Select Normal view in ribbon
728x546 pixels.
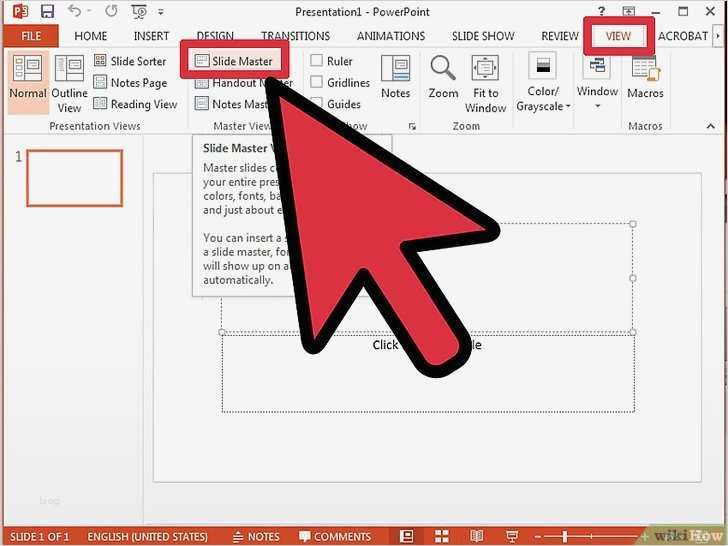pos(28,81)
